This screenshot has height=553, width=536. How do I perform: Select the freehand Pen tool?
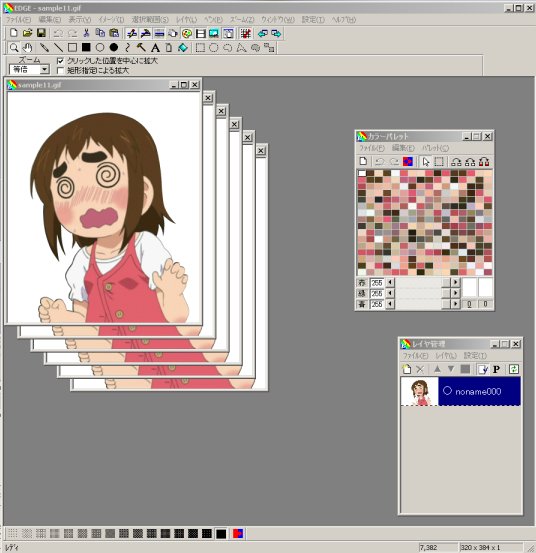click(44, 48)
